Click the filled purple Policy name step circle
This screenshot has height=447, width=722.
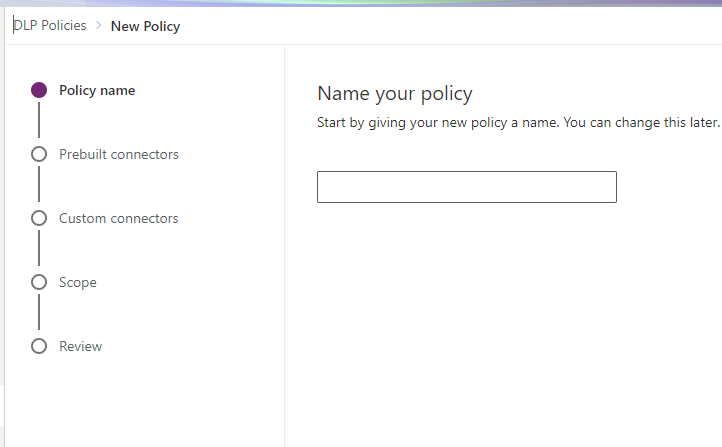[x=39, y=90]
